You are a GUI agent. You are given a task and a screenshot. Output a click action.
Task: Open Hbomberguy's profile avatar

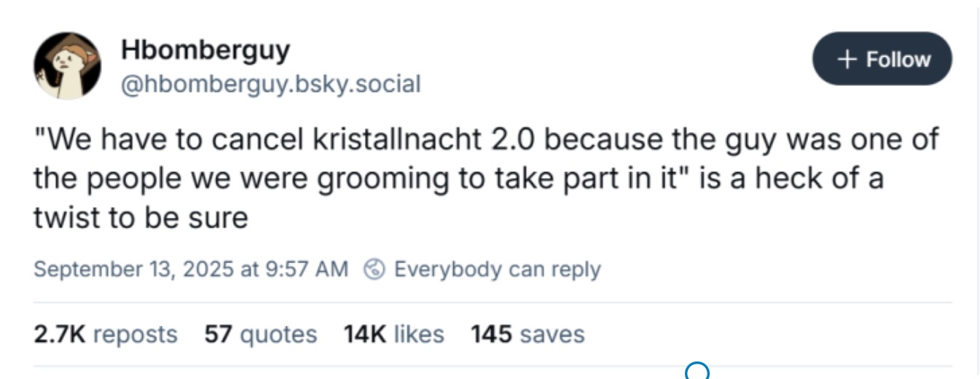67,66
